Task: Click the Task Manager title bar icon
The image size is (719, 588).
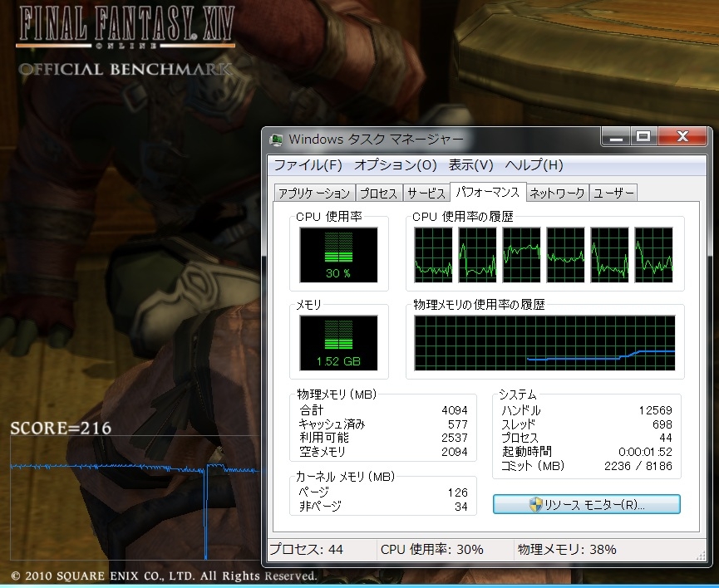Action: (277, 140)
